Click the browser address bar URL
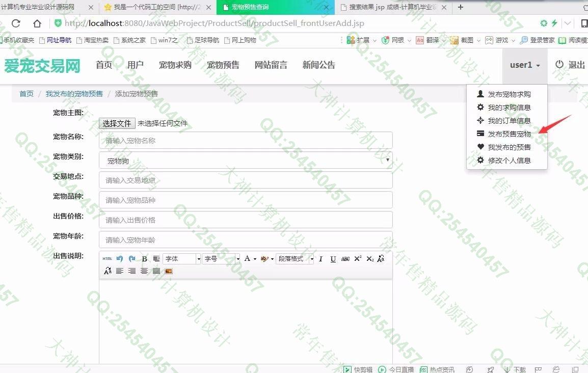This screenshot has height=373, width=588. pyautogui.click(x=214, y=23)
